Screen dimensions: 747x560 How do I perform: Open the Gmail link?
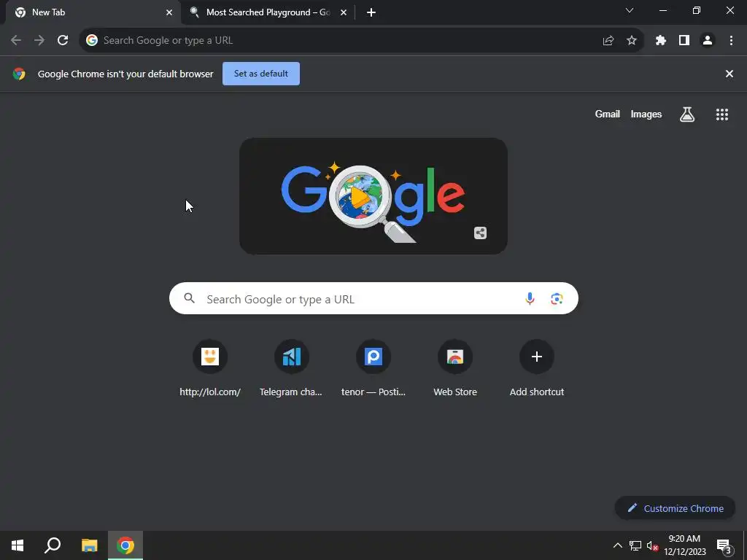coord(608,114)
